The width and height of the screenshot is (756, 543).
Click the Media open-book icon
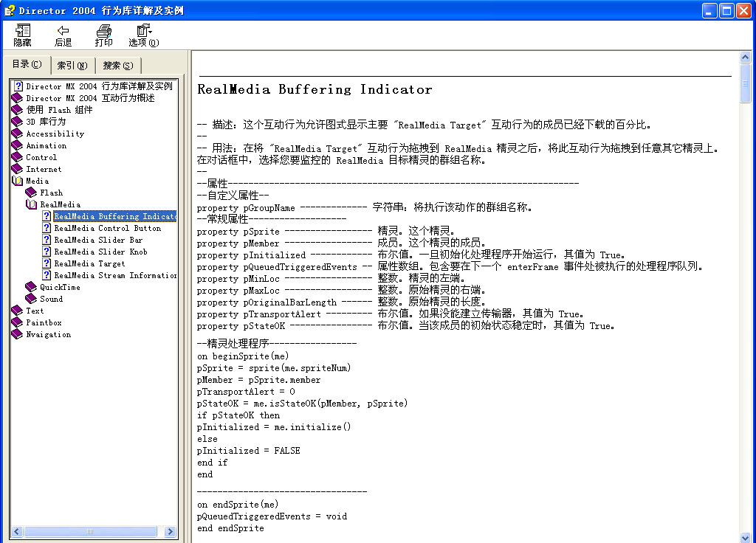(x=18, y=181)
